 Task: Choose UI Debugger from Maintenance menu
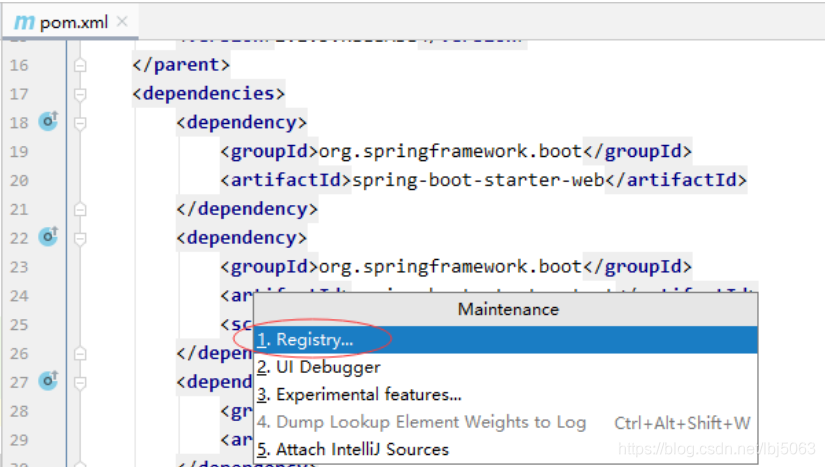(x=506, y=367)
